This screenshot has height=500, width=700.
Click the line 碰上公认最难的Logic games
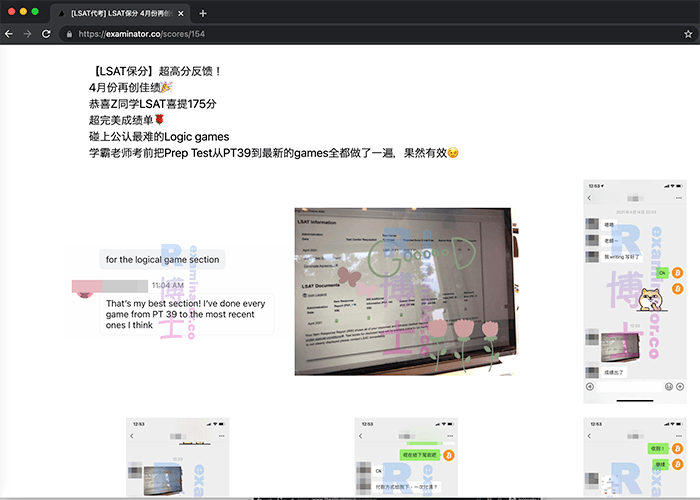click(x=159, y=137)
